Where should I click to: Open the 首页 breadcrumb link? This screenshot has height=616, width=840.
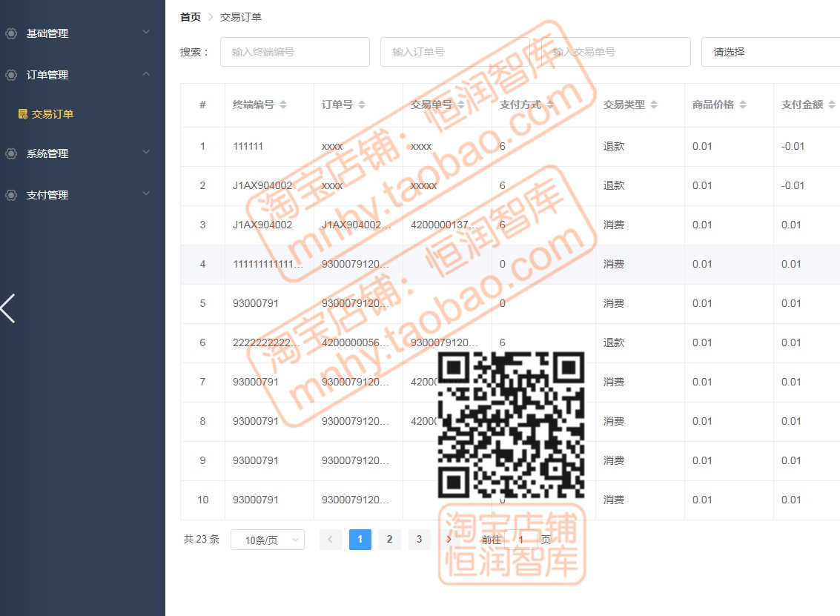(189, 16)
